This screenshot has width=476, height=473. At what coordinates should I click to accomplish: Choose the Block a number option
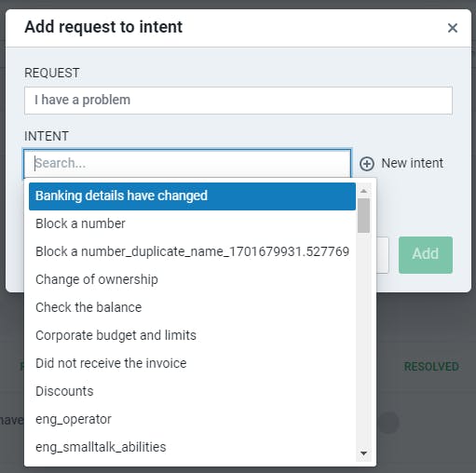[192, 223]
